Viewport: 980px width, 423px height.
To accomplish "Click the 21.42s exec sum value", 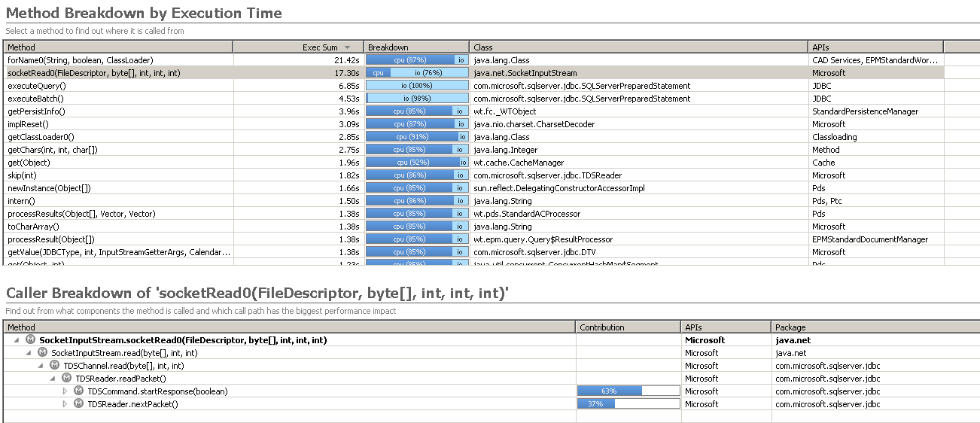I will tap(346, 60).
